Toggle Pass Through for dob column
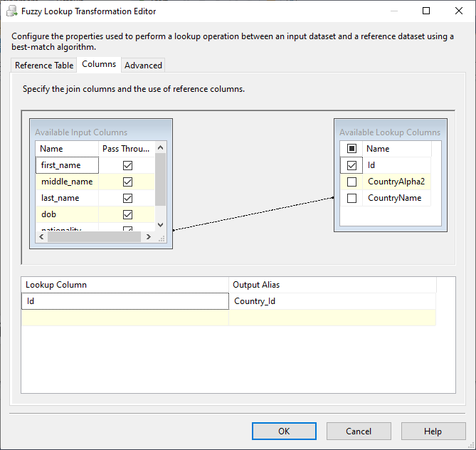Screen dimensions: 476x450 128,214
